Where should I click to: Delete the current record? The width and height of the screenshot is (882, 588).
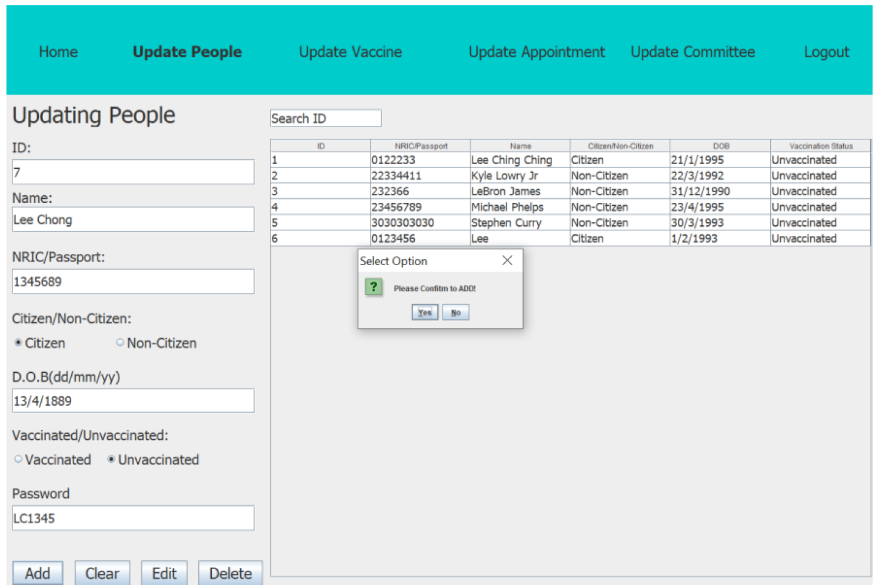(230, 573)
